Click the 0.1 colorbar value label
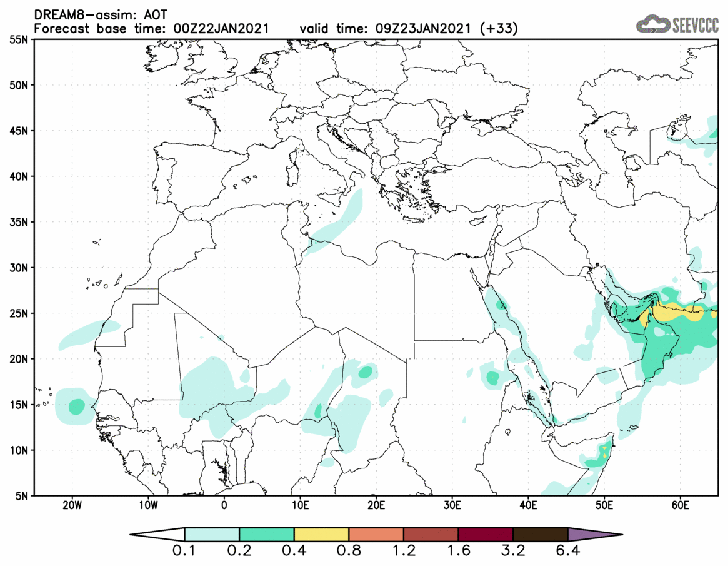This screenshot has height=566, width=728. 184,551
